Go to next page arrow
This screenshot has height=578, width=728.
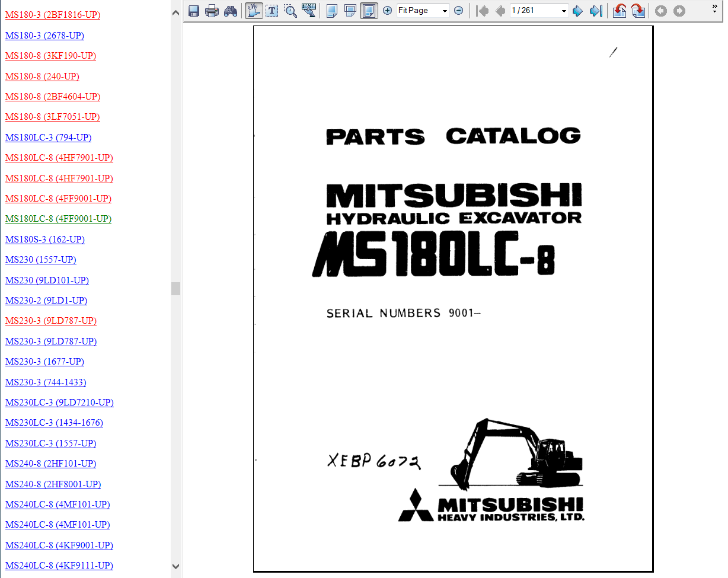coord(577,11)
